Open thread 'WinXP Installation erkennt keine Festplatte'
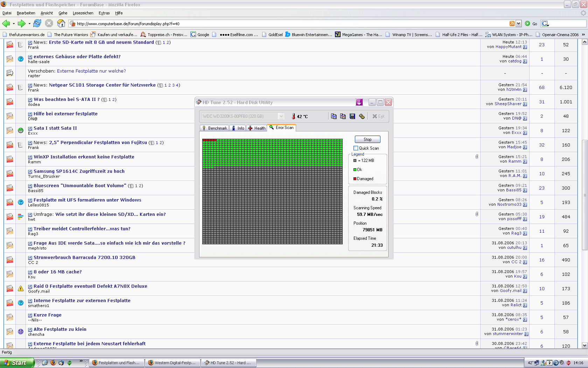Screen dimensions: 588x368 (x=84, y=157)
